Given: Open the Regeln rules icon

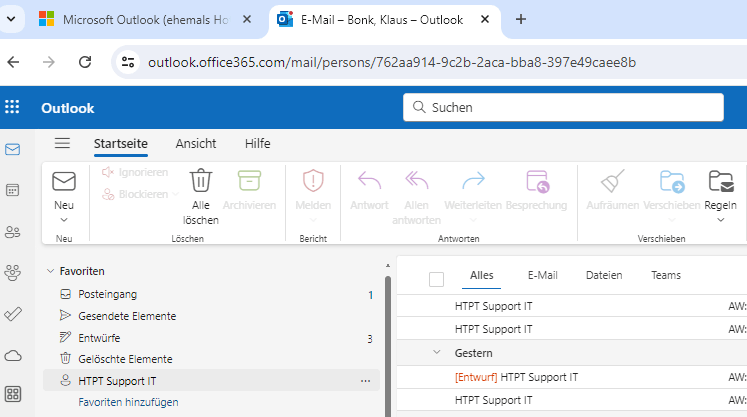Looking at the screenshot, I should coord(720,181).
